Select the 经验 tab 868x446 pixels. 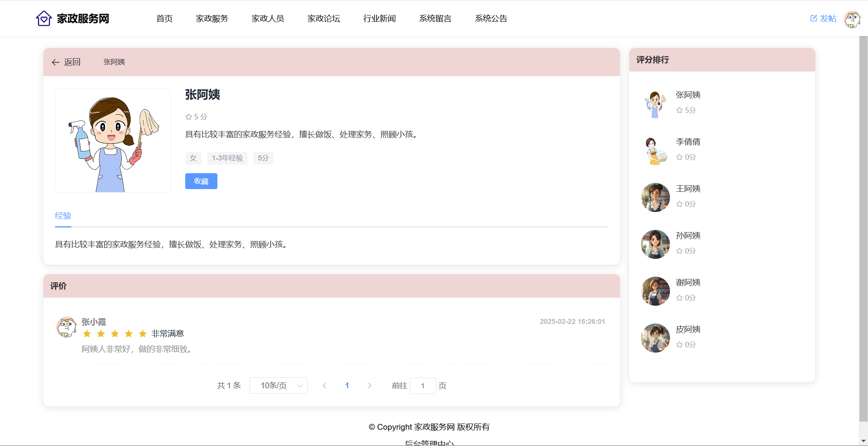63,216
